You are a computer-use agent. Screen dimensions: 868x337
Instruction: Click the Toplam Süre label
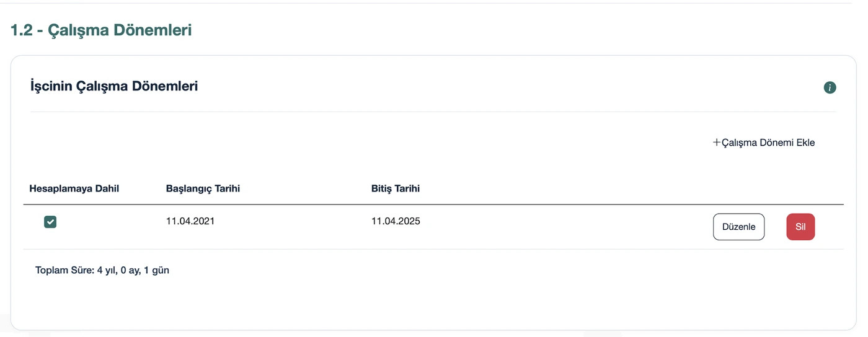point(65,270)
